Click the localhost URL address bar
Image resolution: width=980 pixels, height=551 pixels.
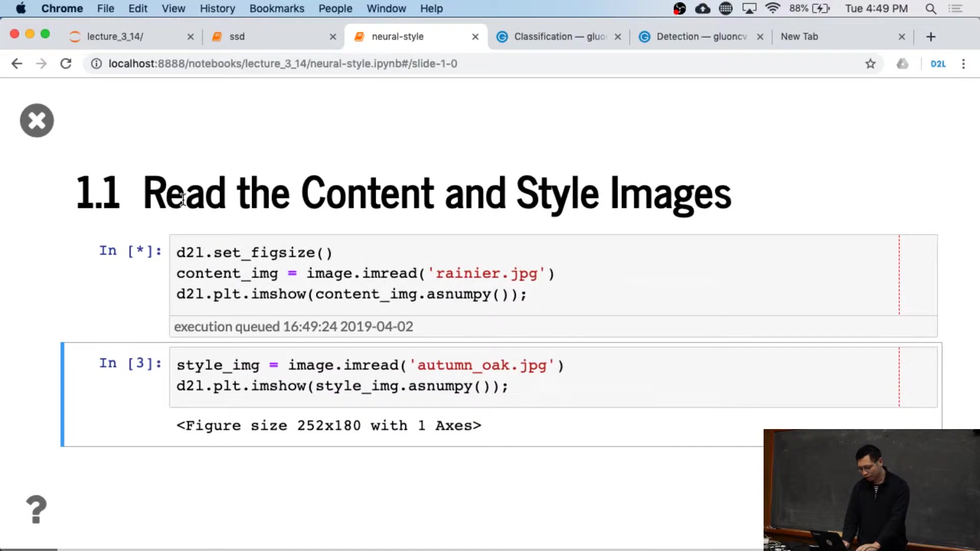(x=482, y=64)
